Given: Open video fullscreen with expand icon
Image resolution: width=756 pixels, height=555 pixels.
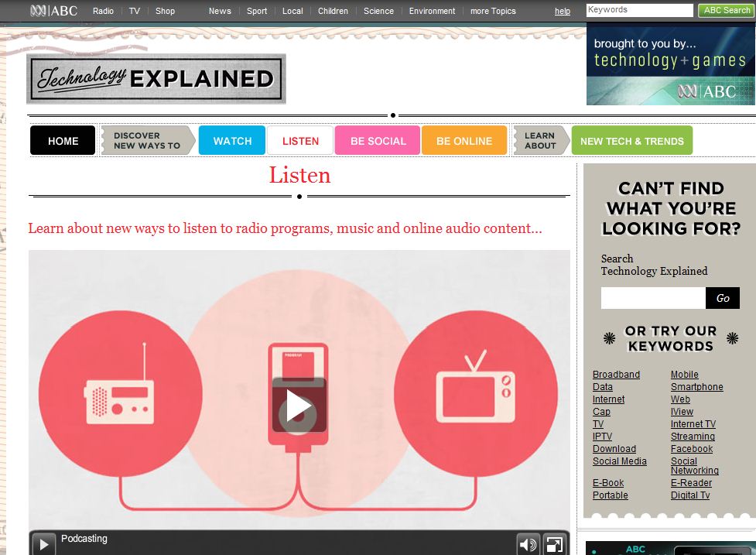Looking at the screenshot, I should tap(555, 544).
